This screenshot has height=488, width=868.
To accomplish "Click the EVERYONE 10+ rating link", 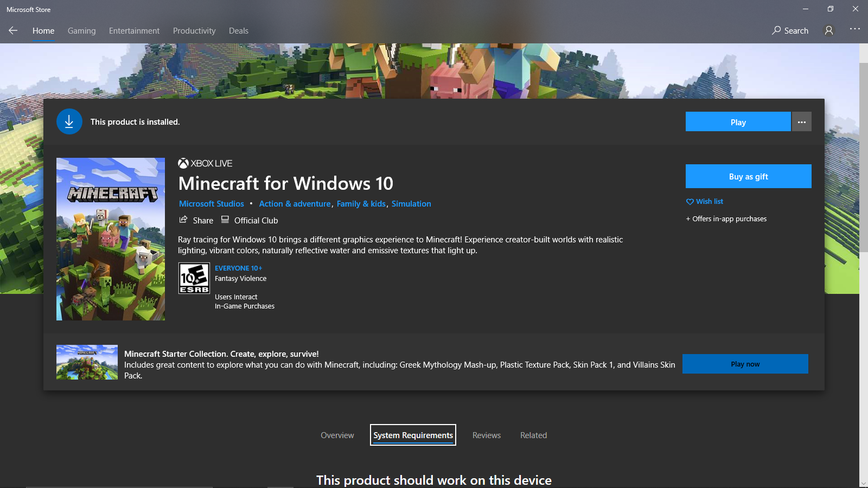I will pos(238,268).
